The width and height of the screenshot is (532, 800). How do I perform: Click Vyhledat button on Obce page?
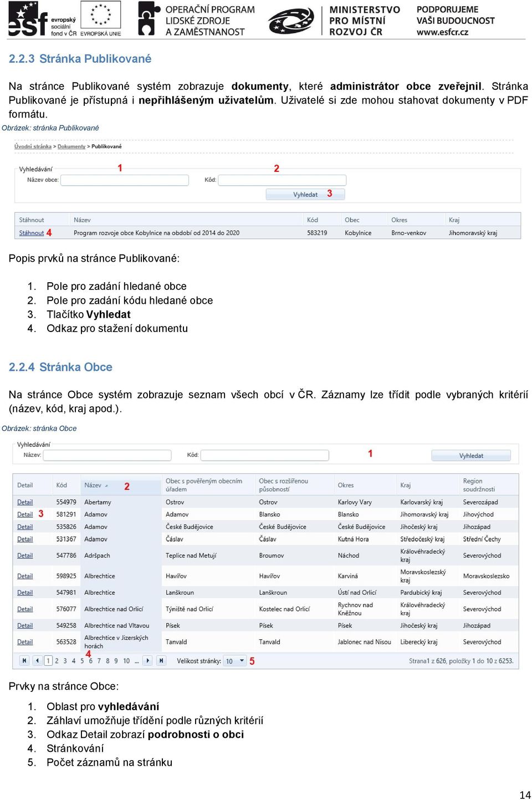pos(471,456)
